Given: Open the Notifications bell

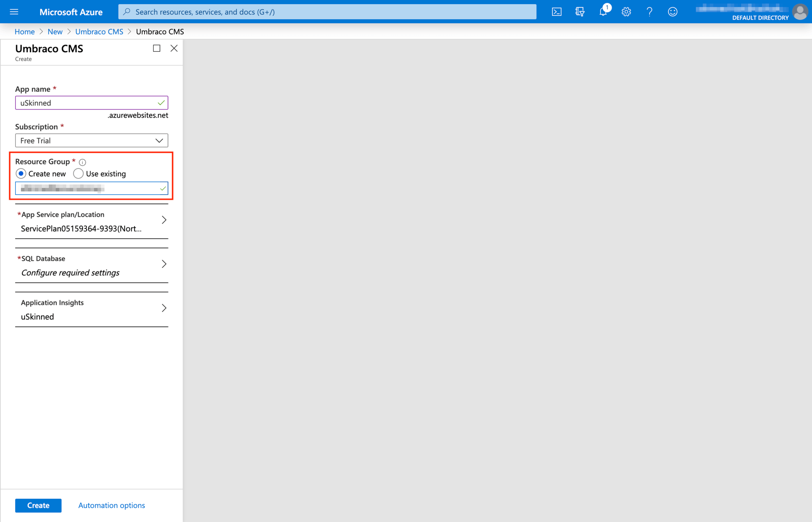Looking at the screenshot, I should tap(603, 12).
